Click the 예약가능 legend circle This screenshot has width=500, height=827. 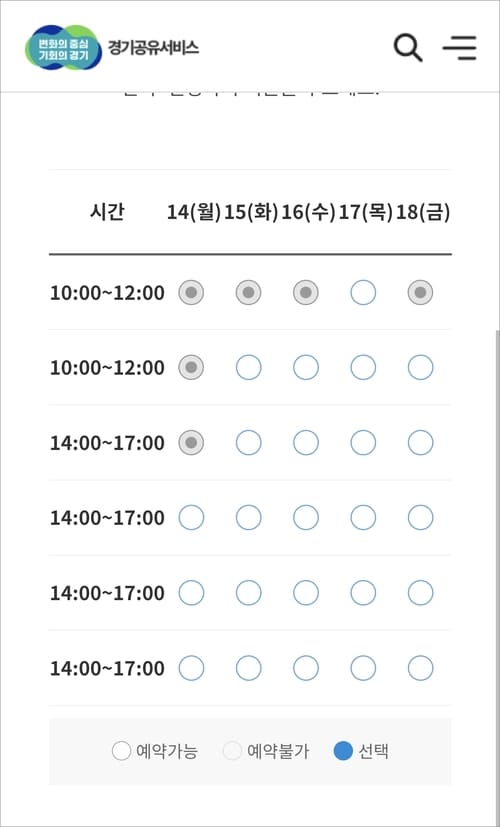coord(121,751)
